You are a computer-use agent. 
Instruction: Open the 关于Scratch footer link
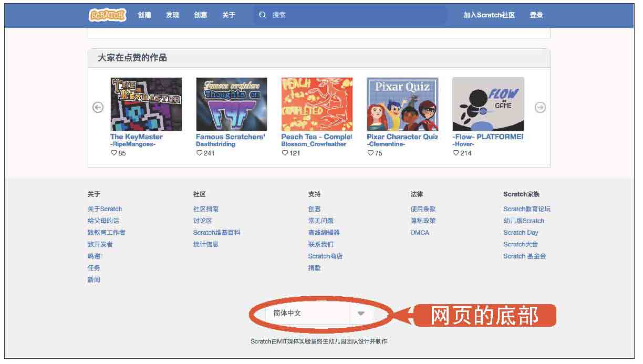point(105,209)
